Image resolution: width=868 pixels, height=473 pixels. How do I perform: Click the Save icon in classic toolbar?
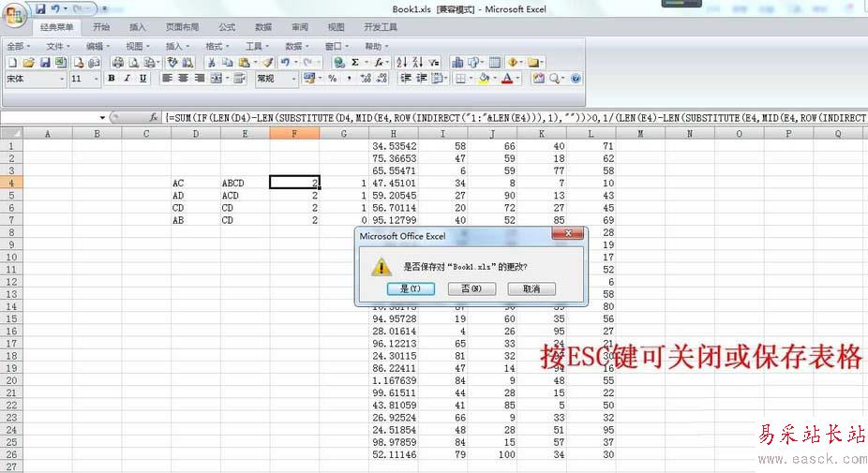[45, 63]
